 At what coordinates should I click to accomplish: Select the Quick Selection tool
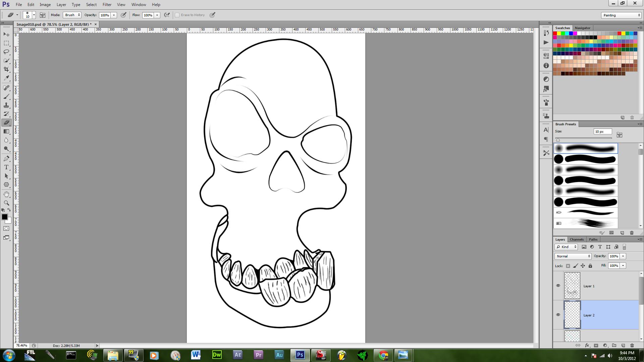coord(6,61)
